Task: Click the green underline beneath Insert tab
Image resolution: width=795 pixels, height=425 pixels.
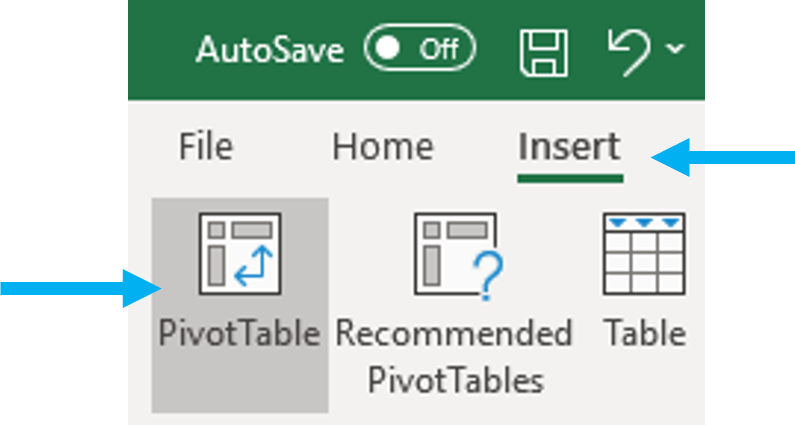Action: (570, 180)
